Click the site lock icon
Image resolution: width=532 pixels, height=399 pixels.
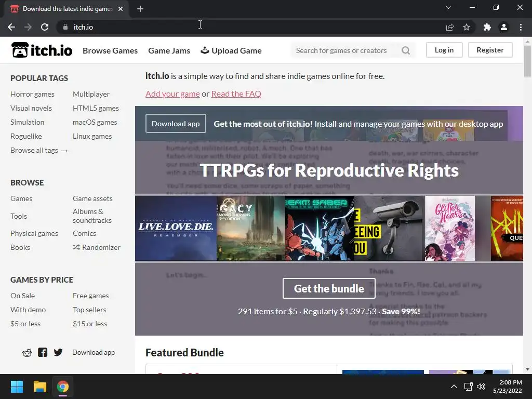[x=65, y=27]
